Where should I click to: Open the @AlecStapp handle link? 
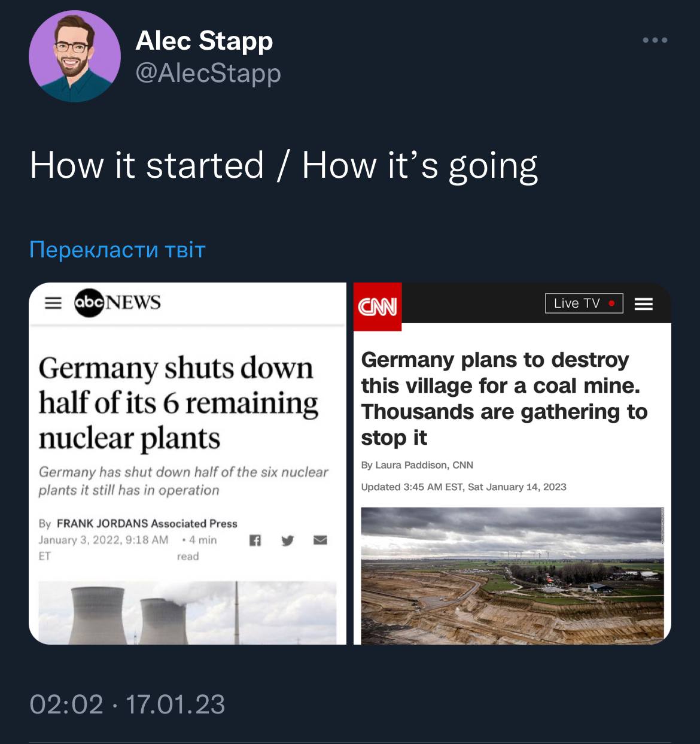(208, 73)
